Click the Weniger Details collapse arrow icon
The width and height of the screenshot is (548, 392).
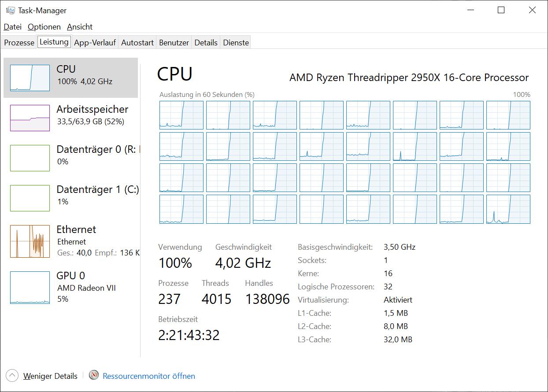pos(12,376)
